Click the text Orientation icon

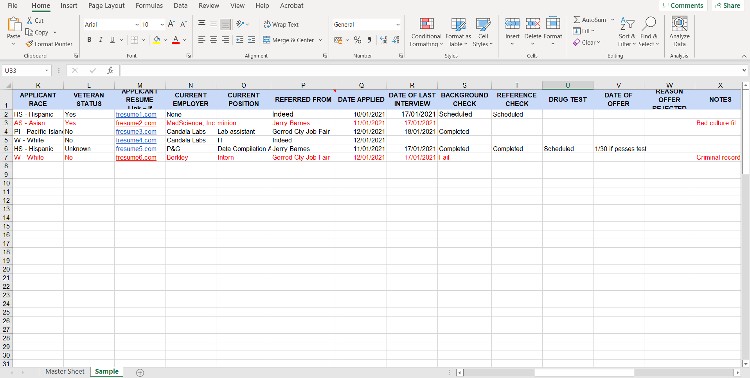[x=240, y=23]
